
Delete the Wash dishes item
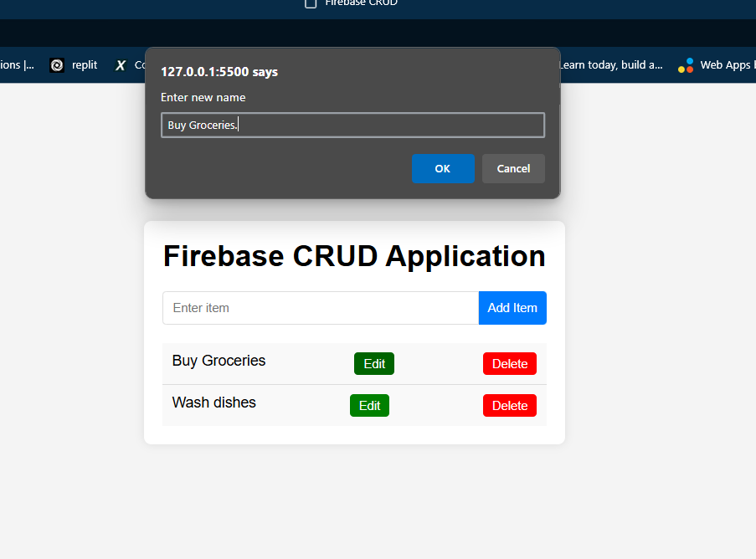pos(510,406)
